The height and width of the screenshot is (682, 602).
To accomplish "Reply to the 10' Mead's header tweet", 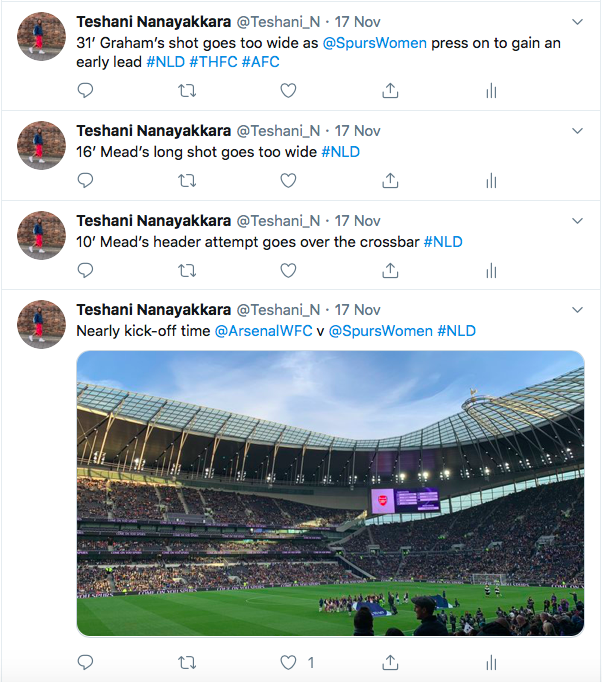I will (x=86, y=271).
